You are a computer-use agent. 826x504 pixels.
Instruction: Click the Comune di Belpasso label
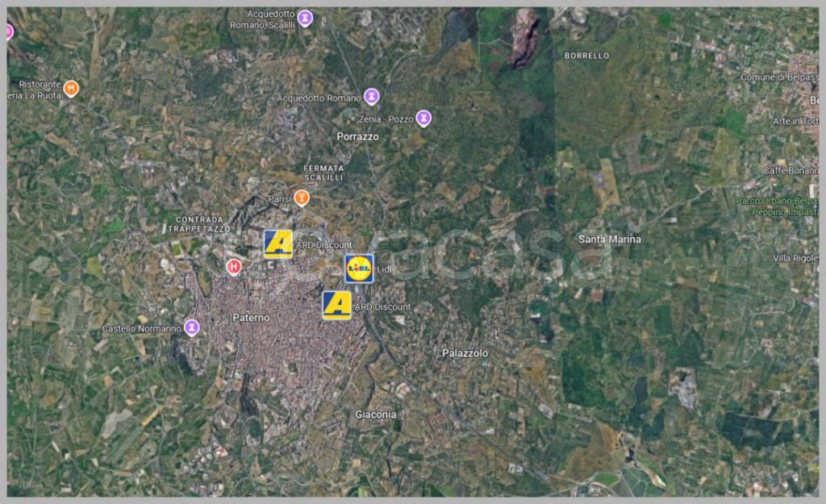tap(778, 77)
